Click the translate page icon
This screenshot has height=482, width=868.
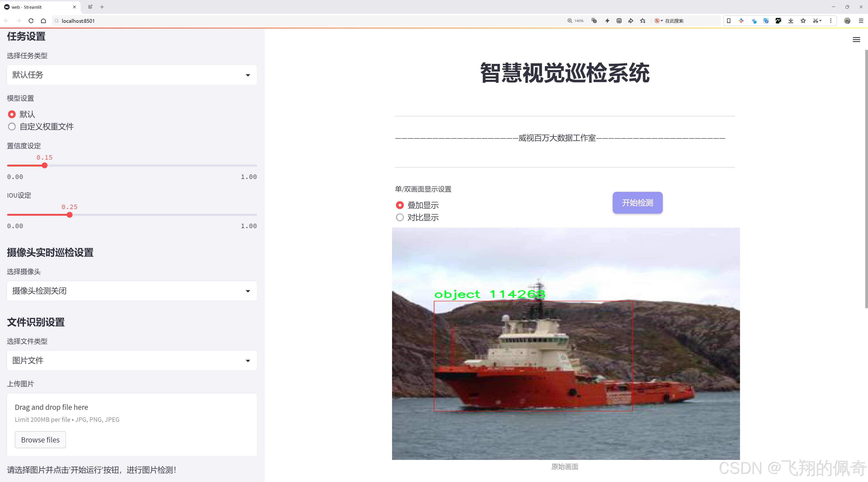point(594,21)
